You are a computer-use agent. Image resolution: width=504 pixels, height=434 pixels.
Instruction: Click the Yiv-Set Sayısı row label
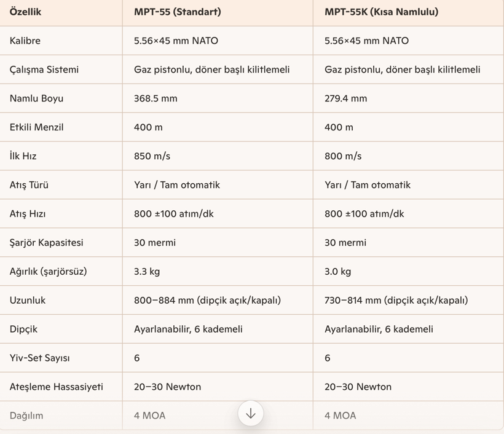tap(39, 358)
